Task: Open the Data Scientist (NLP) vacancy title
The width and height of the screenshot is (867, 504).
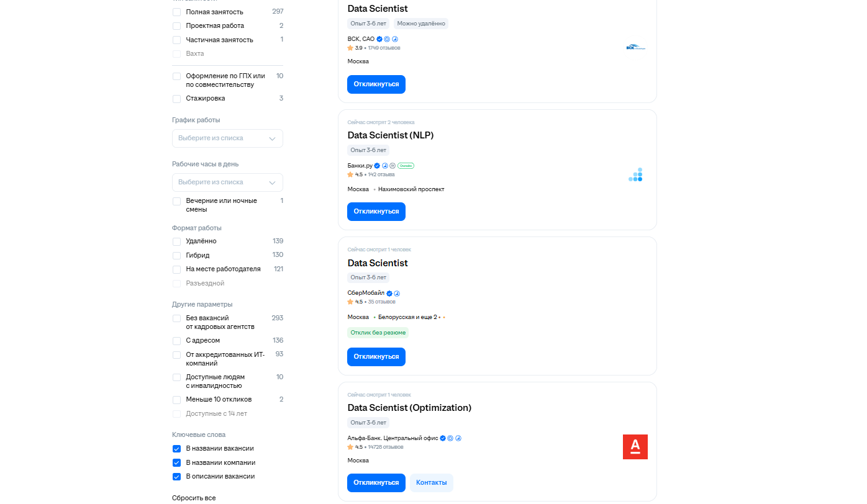Action: pyautogui.click(x=390, y=135)
